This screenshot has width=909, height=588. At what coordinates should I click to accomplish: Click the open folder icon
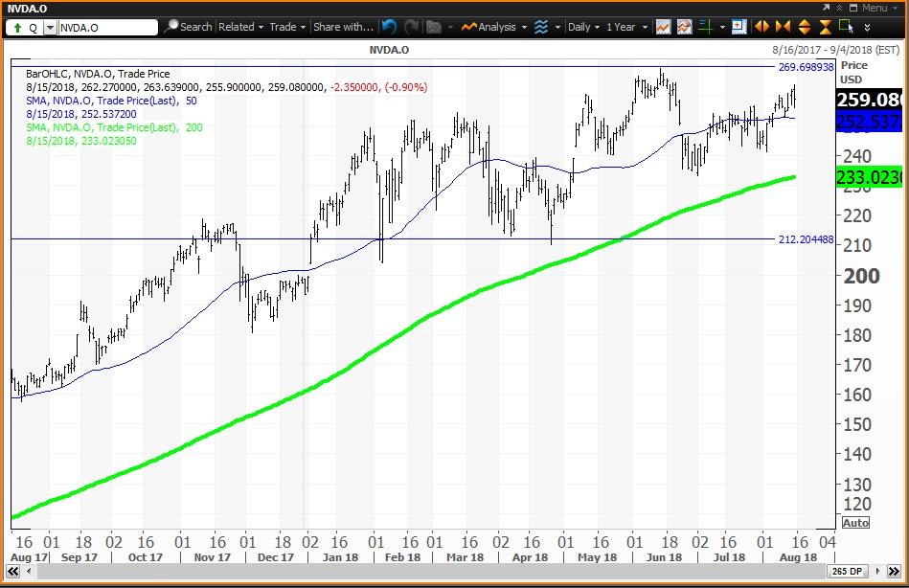434,27
